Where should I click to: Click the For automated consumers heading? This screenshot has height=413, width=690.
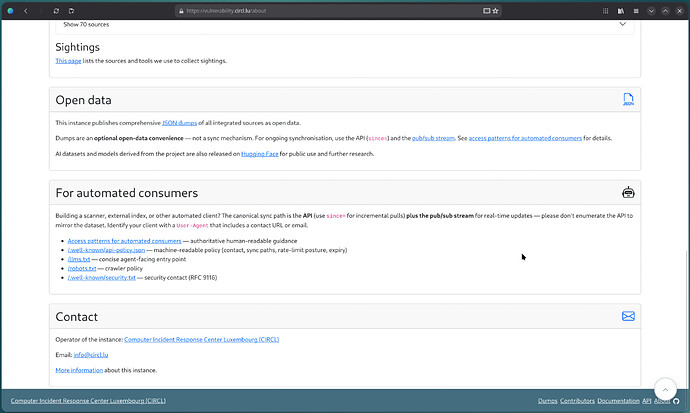127,193
